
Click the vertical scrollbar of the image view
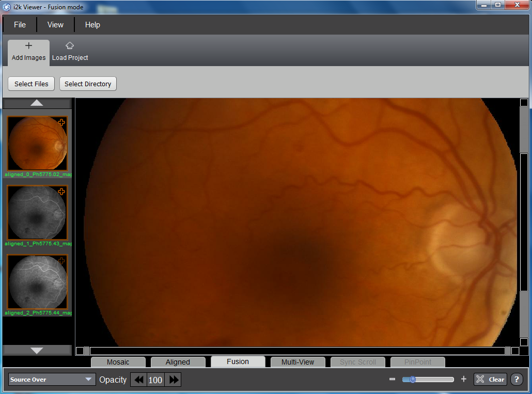524,222
